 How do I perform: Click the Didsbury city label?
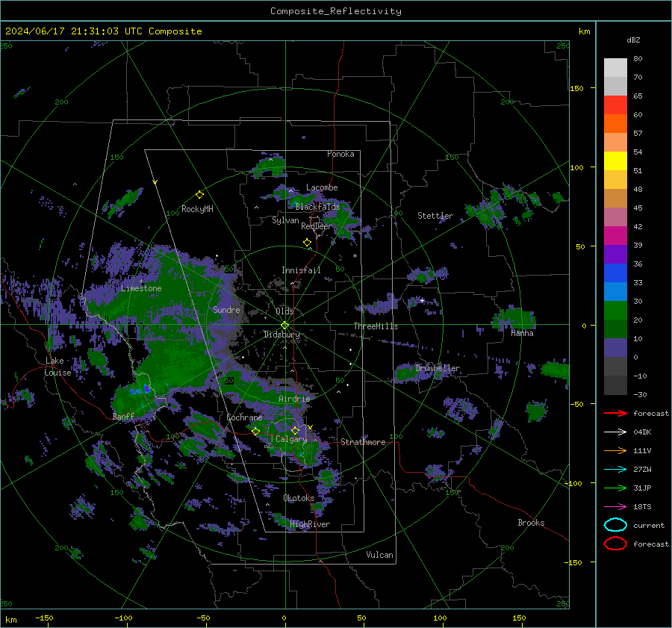click(x=281, y=335)
